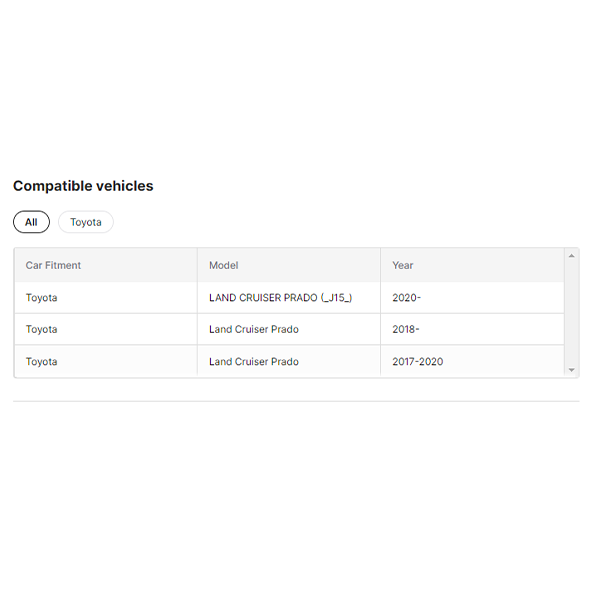The height and width of the screenshot is (600, 600).
Task: Click the Land Cruiser Prado cell in the 2018- row
Action: click(x=253, y=329)
